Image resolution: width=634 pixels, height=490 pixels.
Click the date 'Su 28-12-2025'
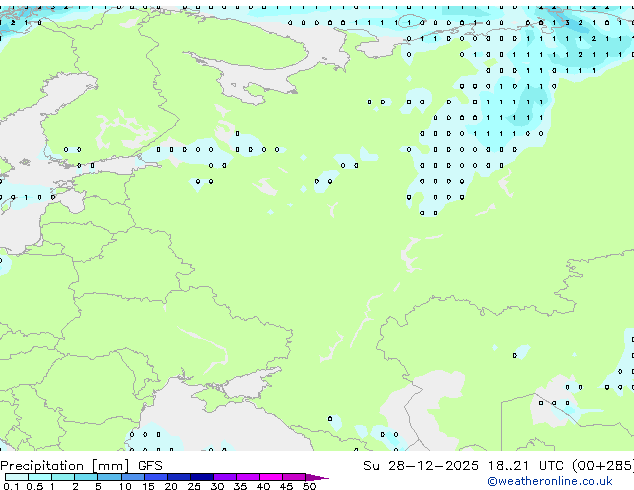[421, 466]
